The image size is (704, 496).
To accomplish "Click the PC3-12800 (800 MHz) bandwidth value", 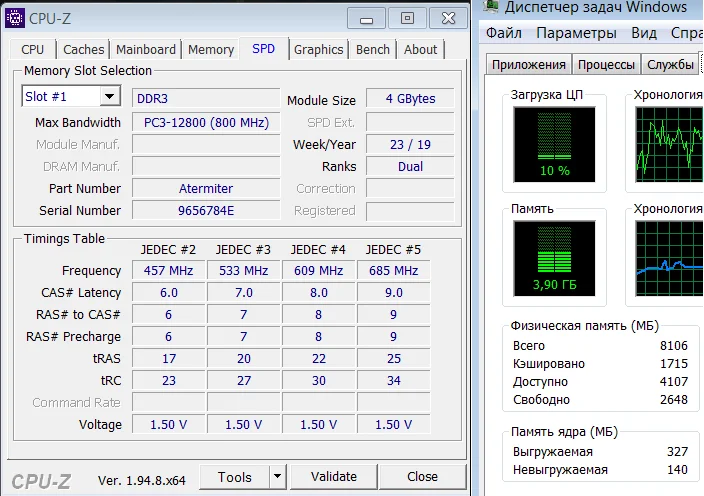I will click(206, 123).
